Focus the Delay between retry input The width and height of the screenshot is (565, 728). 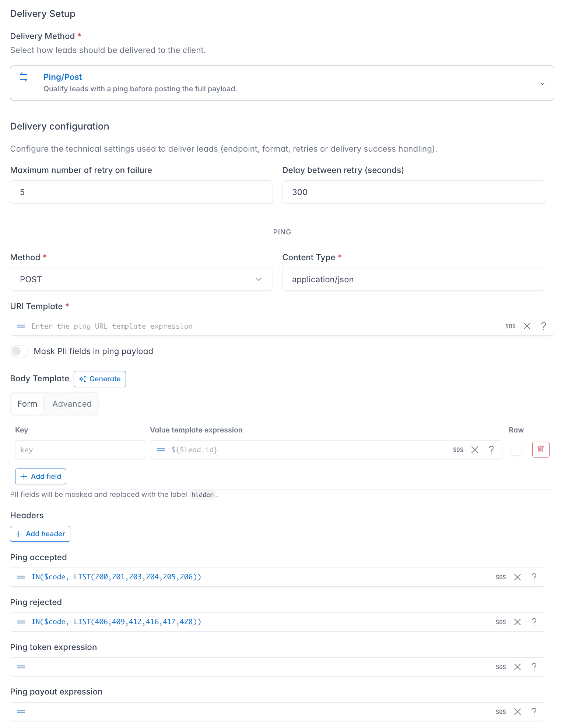[414, 192]
